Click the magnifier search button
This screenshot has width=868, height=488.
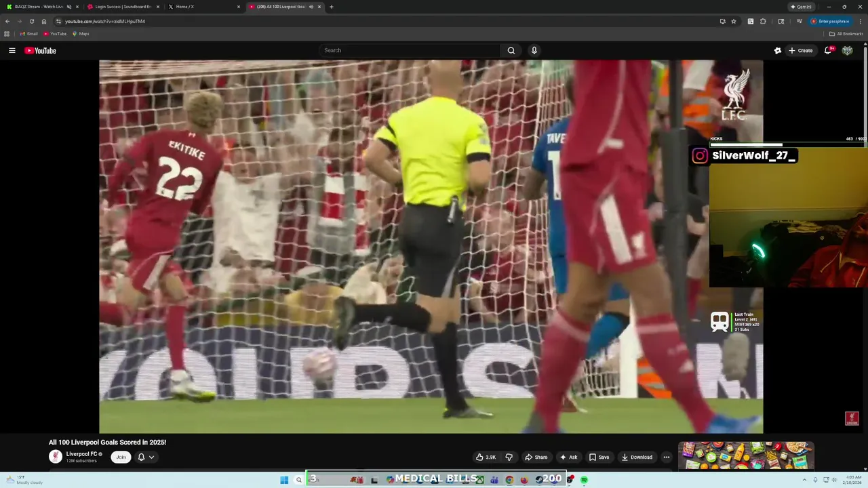(511, 50)
